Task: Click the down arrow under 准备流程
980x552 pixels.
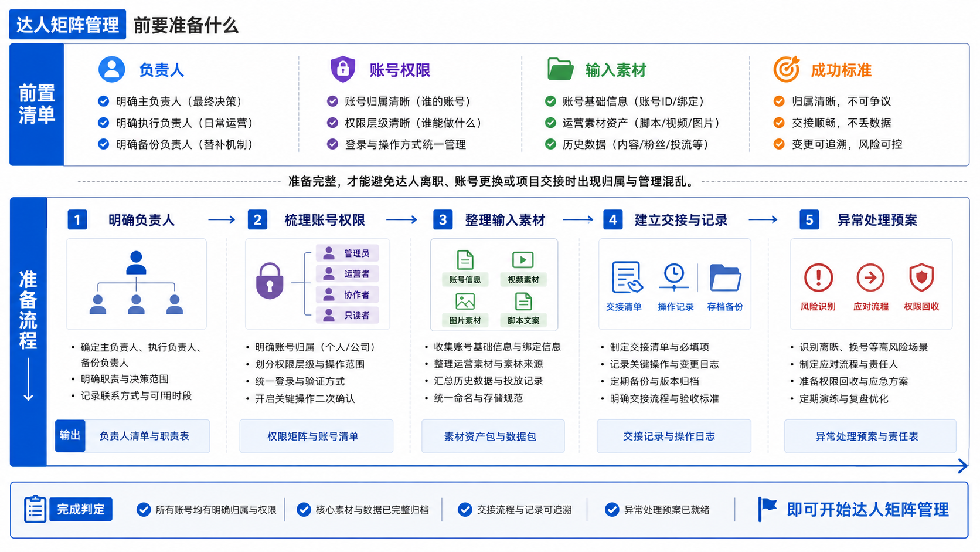Action: (x=28, y=380)
